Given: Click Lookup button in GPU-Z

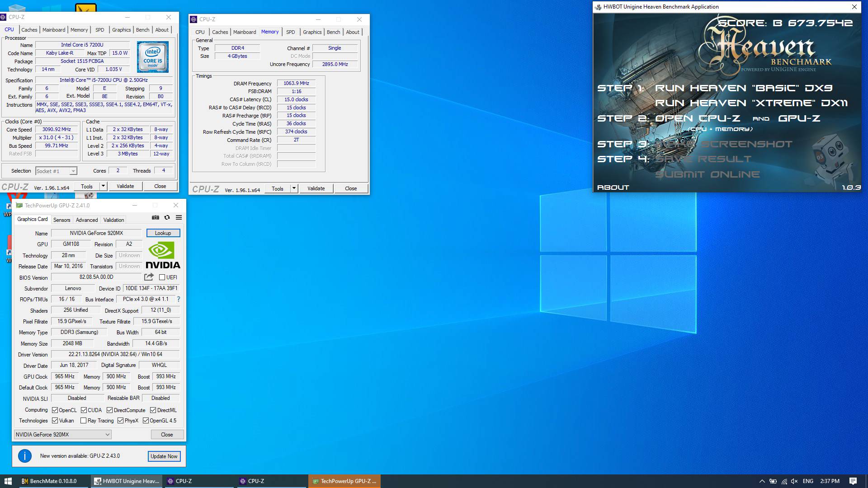Looking at the screenshot, I should pos(163,233).
